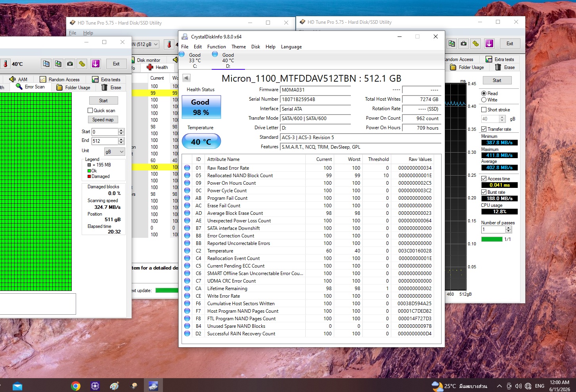
Task: Click Exit in the Error Scan window
Action: (x=116, y=64)
